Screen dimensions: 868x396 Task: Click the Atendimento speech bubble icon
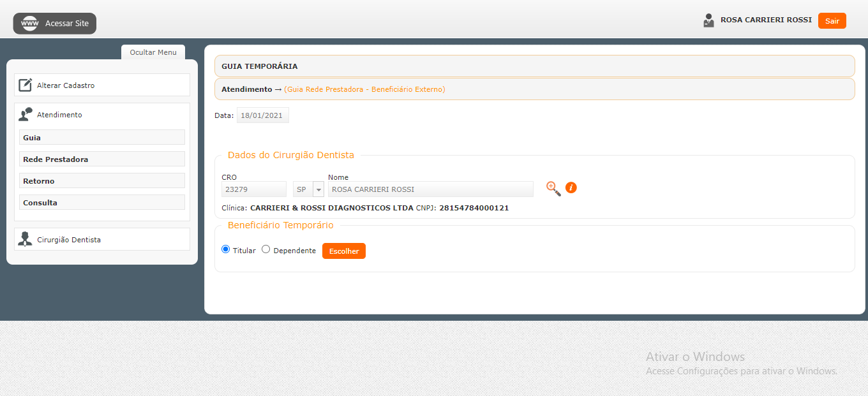click(x=25, y=114)
